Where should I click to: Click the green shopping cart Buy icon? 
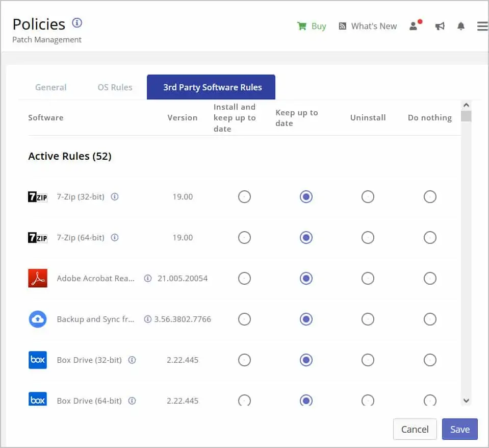point(301,26)
